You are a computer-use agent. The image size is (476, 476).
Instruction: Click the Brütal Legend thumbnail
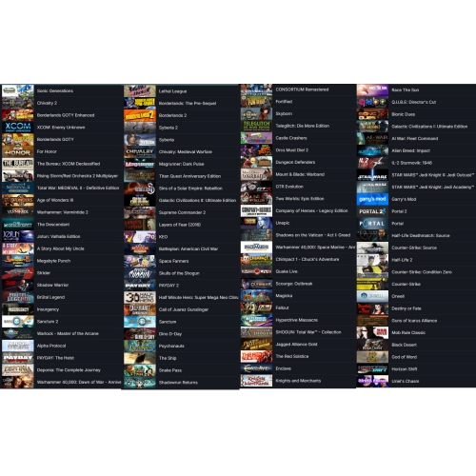pos(18,297)
